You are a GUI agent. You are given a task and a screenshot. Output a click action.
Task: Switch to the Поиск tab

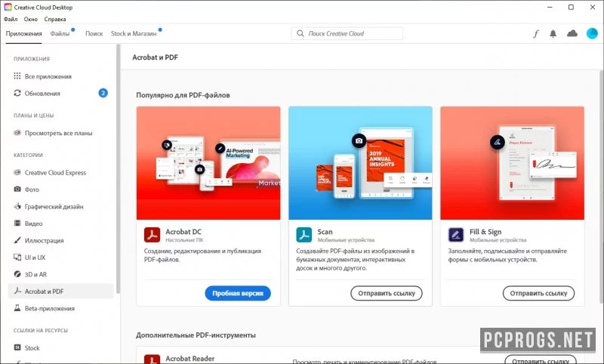tap(94, 33)
